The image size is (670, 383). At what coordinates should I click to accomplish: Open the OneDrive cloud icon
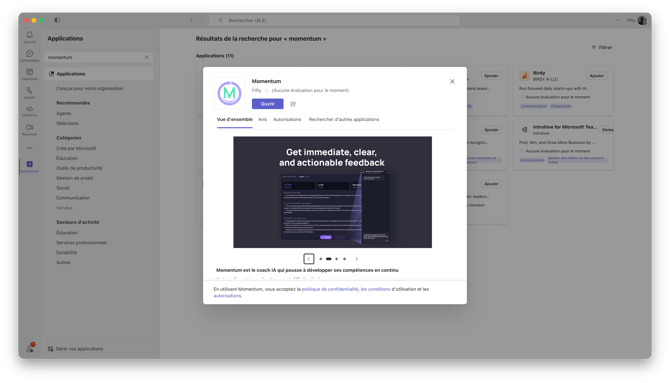click(x=29, y=109)
